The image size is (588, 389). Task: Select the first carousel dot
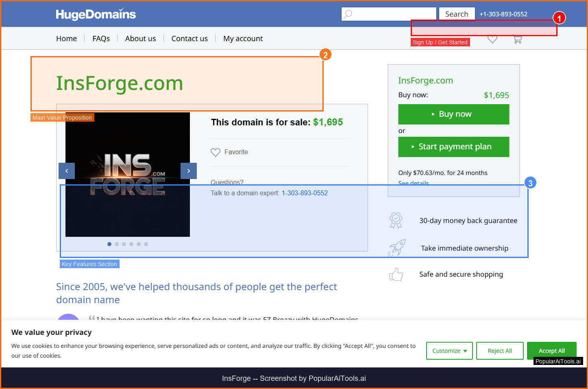(x=109, y=244)
